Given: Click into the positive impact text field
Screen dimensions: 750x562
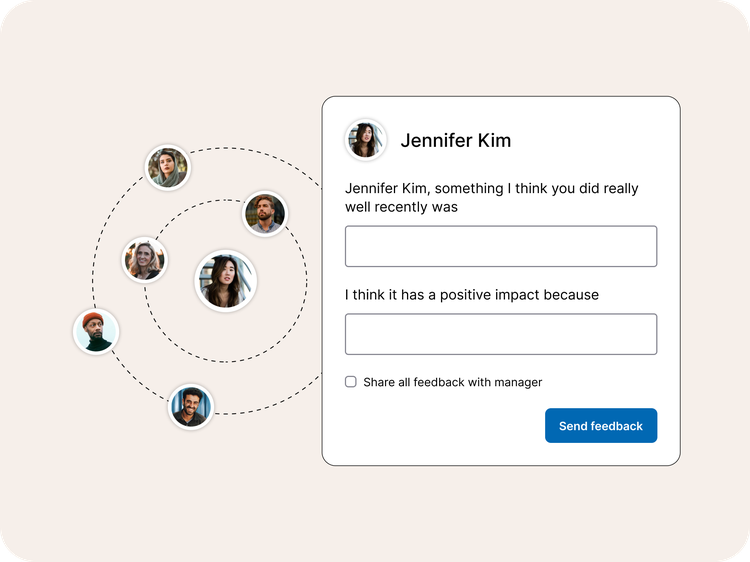Looking at the screenshot, I should 500,334.
